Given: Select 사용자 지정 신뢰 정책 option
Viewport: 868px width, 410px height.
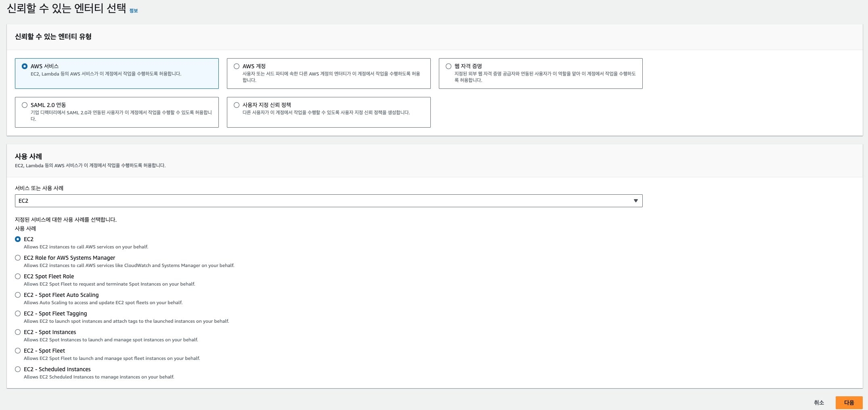Looking at the screenshot, I should [x=329, y=112].
